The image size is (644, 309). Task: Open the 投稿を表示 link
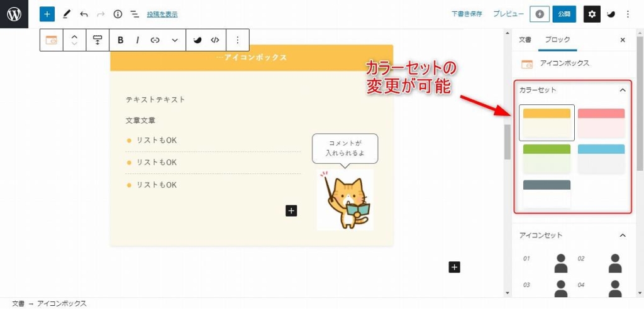(162, 14)
